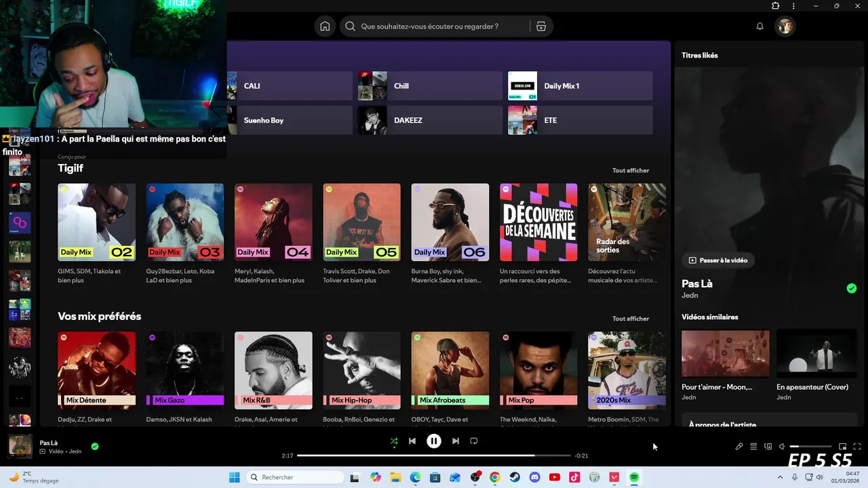Toggle liked check next to Pas Là in bottom bar
This screenshot has width=868, height=488.
pos(95,446)
